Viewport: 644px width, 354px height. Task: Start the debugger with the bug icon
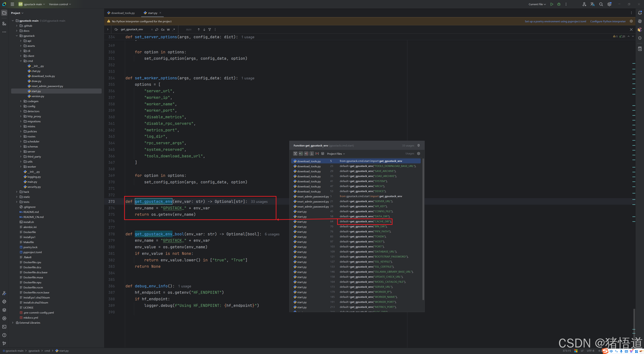click(559, 4)
